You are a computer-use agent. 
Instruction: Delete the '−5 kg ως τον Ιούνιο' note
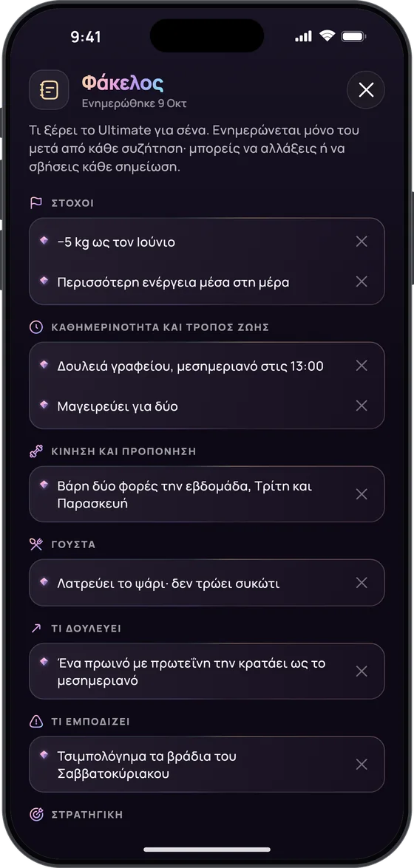[x=362, y=242]
